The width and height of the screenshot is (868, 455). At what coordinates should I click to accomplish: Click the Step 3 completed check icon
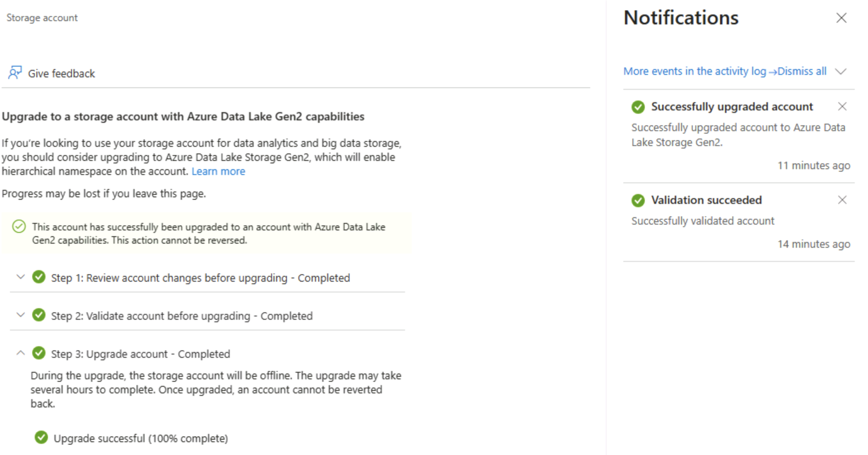pyautogui.click(x=39, y=353)
